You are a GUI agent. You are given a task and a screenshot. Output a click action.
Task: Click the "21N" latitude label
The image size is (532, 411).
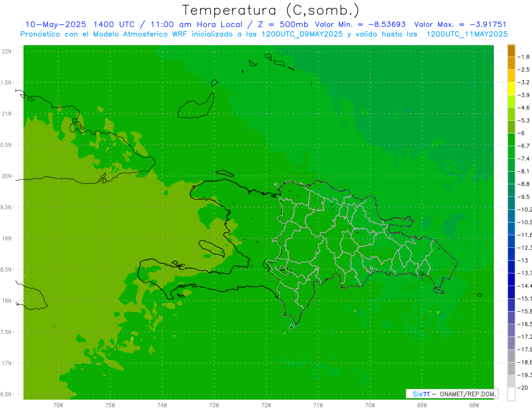pyautogui.click(x=7, y=114)
